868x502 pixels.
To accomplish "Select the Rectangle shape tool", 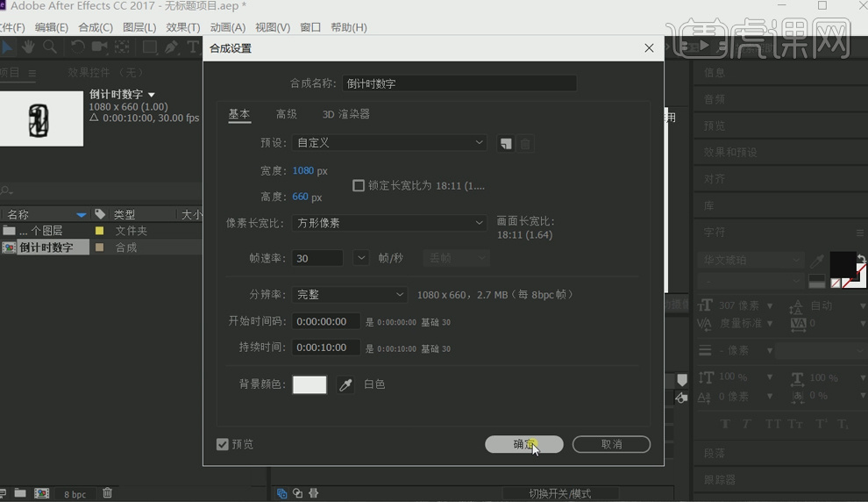I will pos(149,47).
